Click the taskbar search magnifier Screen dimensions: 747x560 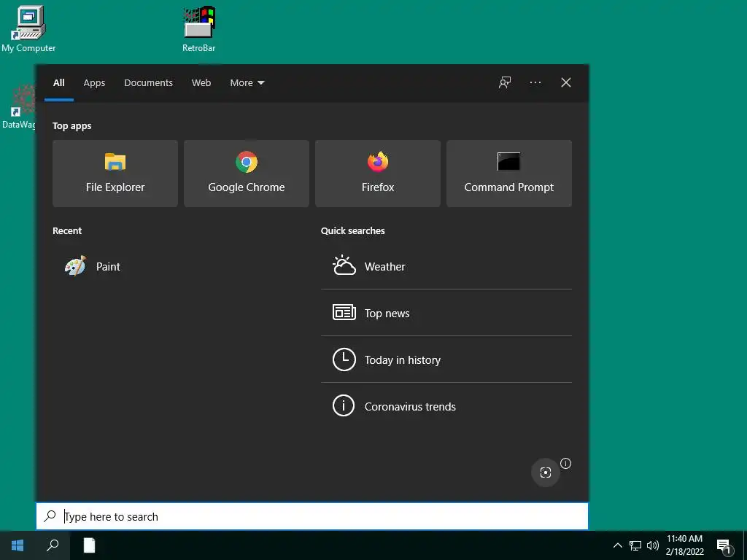coord(53,545)
